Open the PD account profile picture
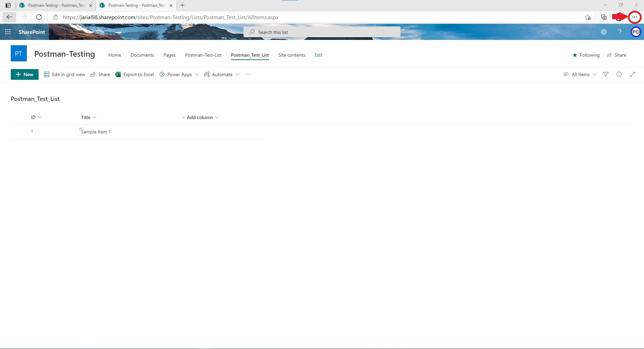 pyautogui.click(x=636, y=32)
